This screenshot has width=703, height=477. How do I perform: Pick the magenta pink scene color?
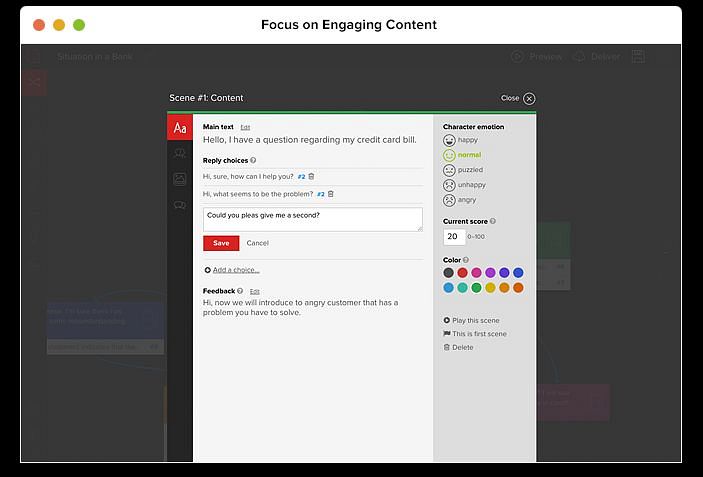click(x=476, y=273)
